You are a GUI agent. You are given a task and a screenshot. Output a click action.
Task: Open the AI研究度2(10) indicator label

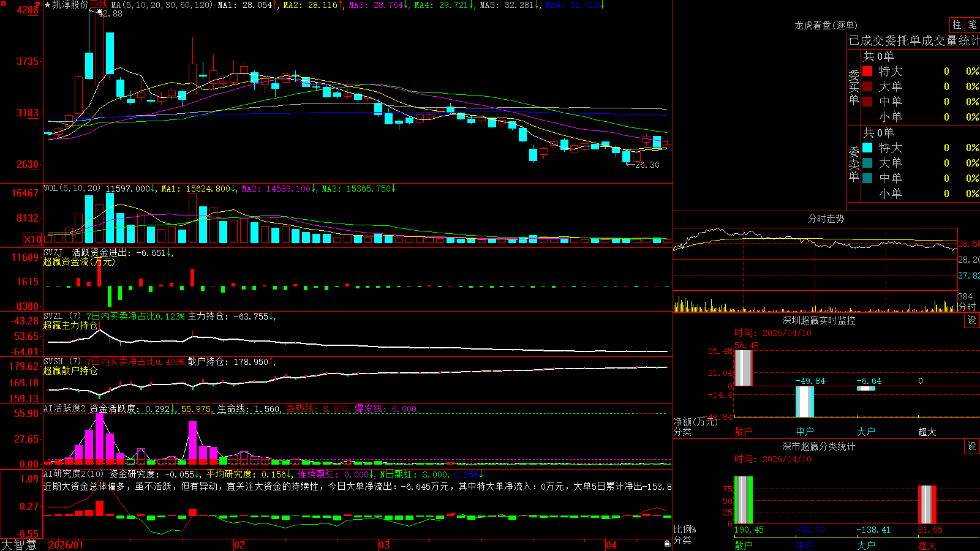[x=73, y=474]
